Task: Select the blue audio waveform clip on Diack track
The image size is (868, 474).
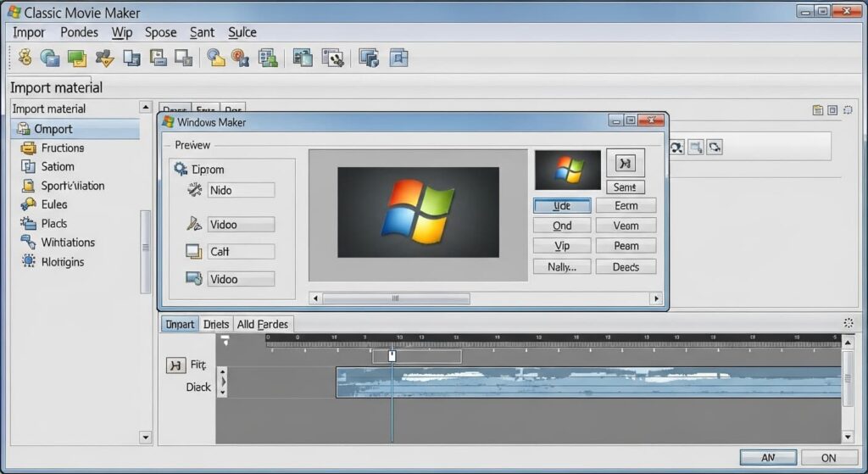Action: (x=588, y=382)
